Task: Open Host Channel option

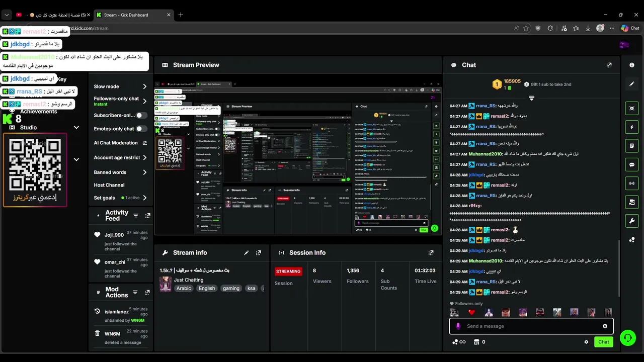Action: pos(109,185)
